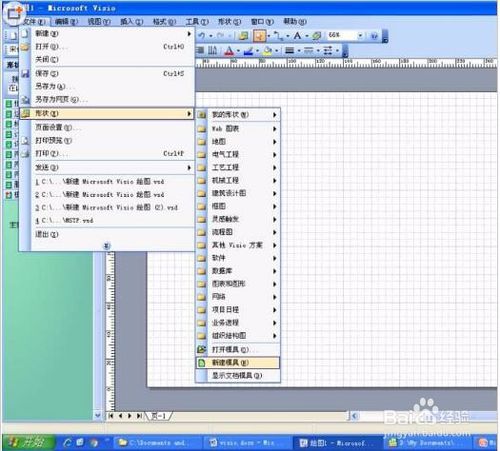Click the Windows Start button

tap(29, 442)
